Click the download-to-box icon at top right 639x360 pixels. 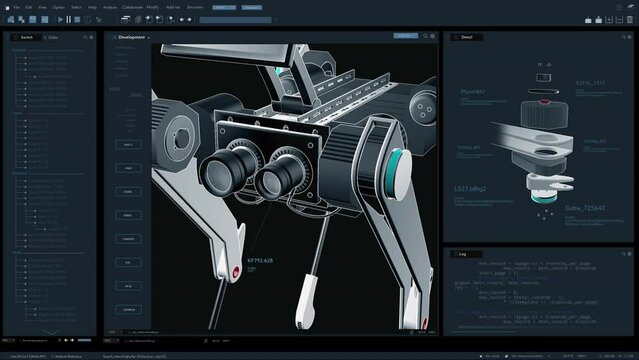tap(588, 20)
